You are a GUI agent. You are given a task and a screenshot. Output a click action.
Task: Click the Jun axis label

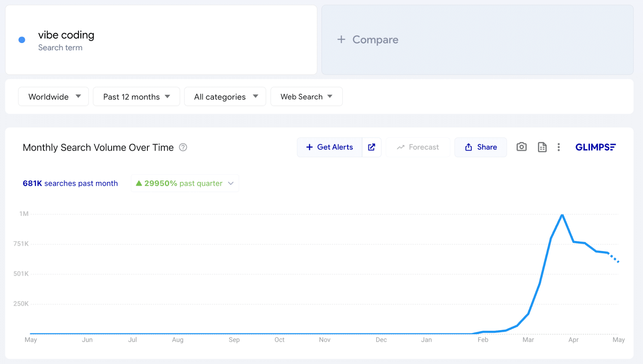tap(87, 340)
